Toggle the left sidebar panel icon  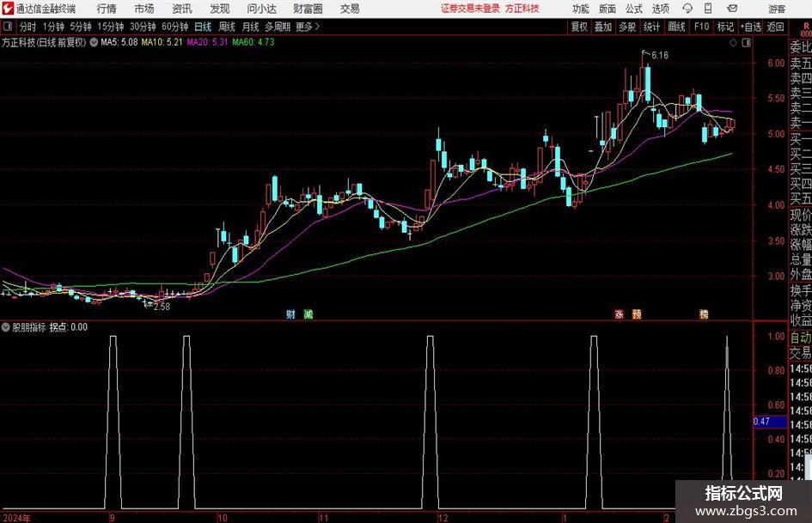click(x=9, y=27)
